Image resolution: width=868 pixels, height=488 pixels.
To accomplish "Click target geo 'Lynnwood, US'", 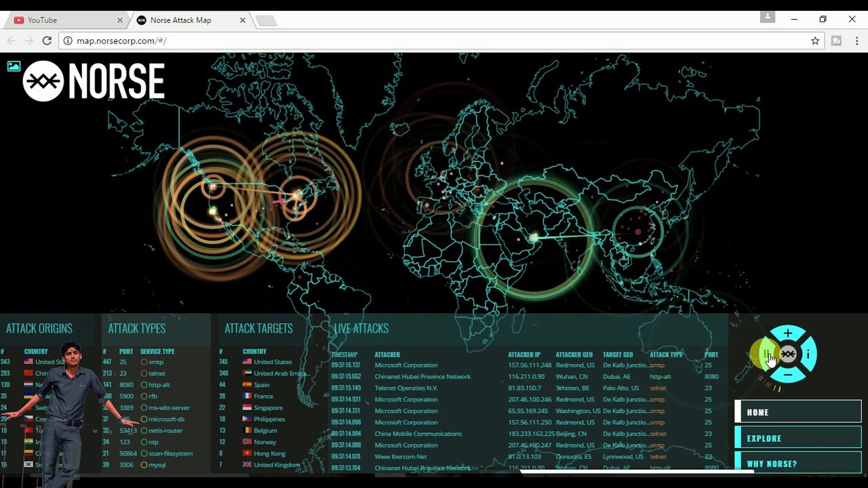I will [x=622, y=457].
